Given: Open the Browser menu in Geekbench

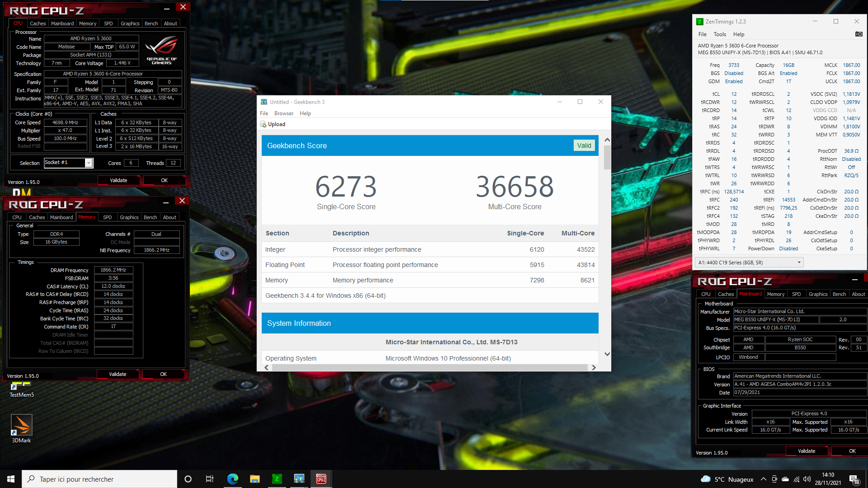Looking at the screenshot, I should click(x=284, y=113).
